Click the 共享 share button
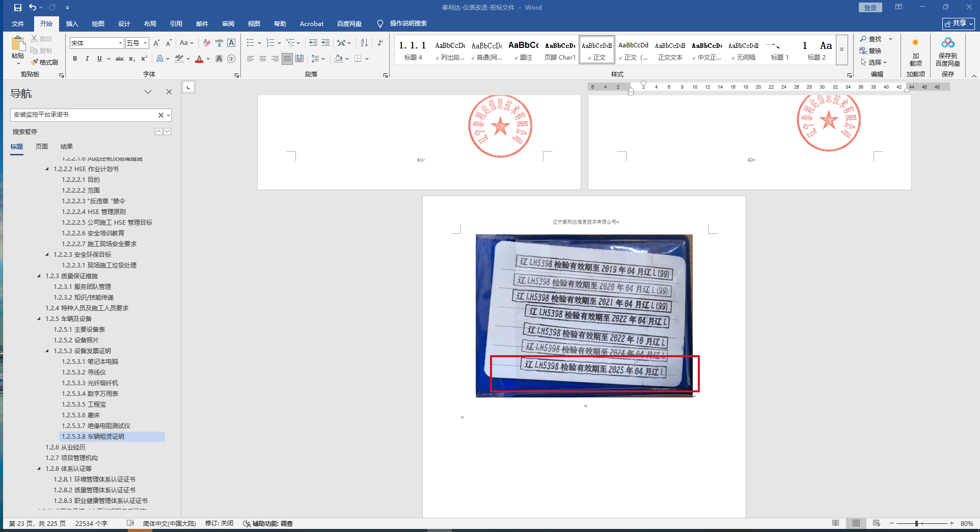 pyautogui.click(x=958, y=23)
